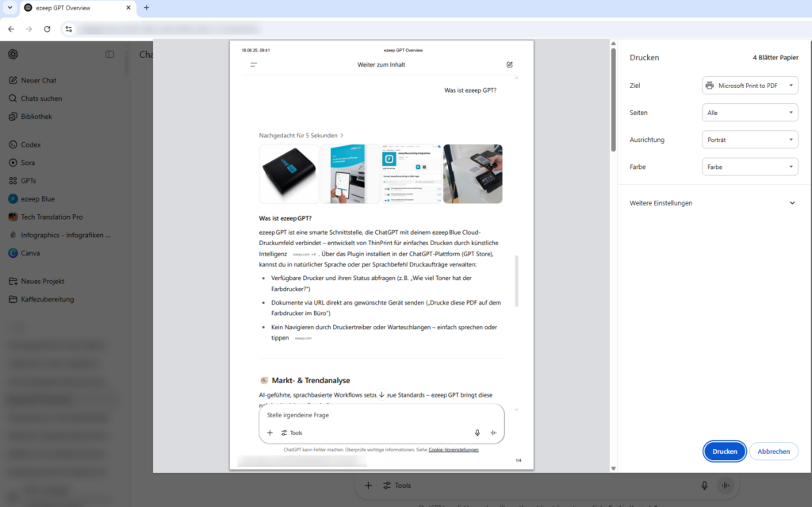This screenshot has width=812, height=507.
Task: Open the Ausrichtung dropdown set to Porträt
Action: point(750,140)
